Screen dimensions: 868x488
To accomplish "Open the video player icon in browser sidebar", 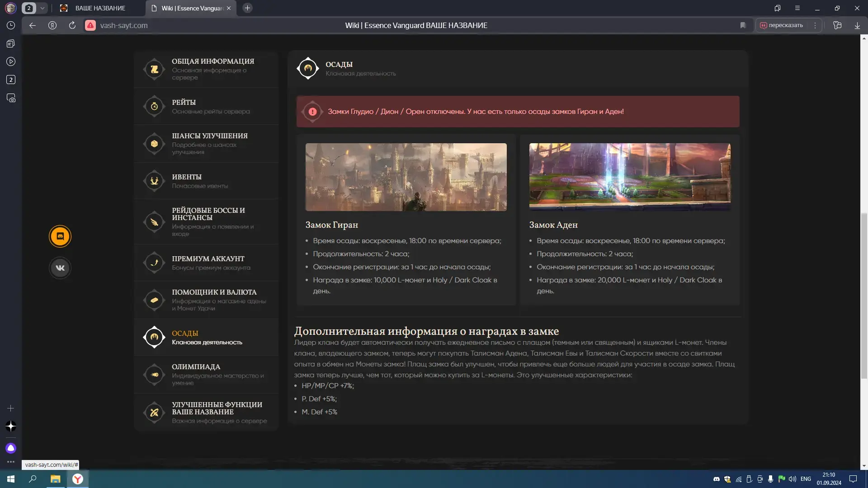I will 11,61.
